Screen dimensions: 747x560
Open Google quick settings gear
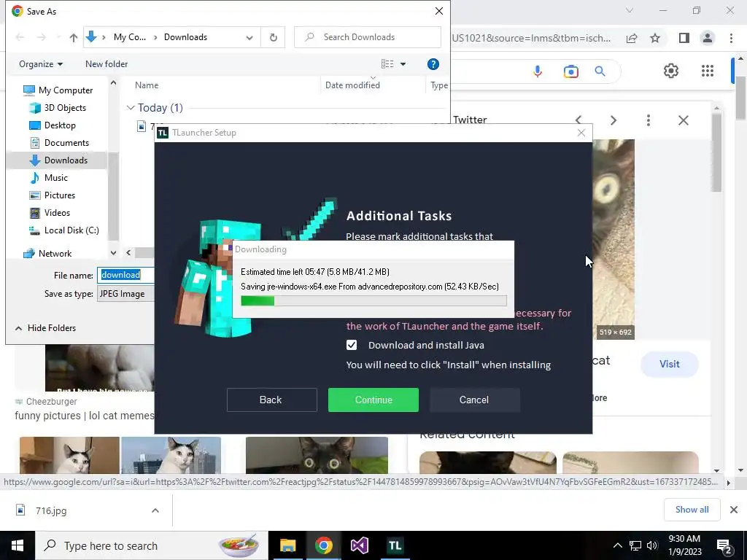click(671, 71)
